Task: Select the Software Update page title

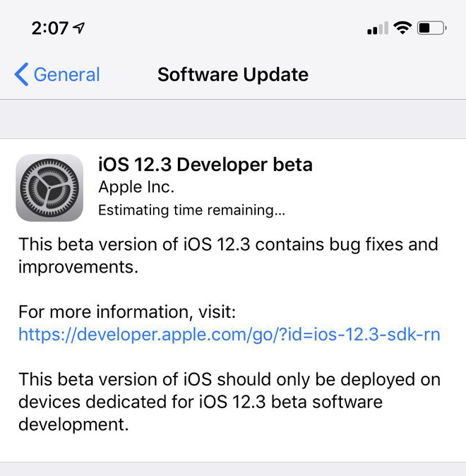Action: pyautogui.click(x=233, y=75)
